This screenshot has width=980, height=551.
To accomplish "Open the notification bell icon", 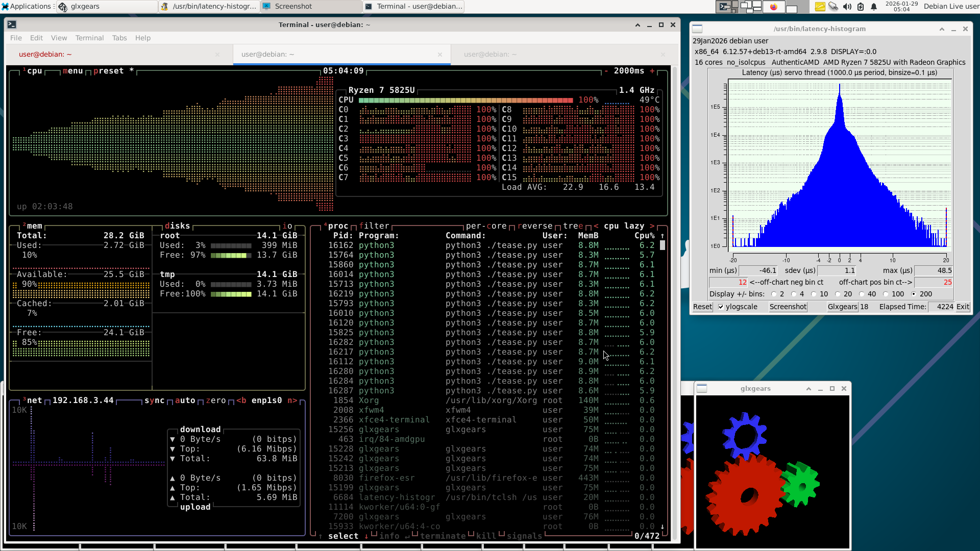I will 874,7.
